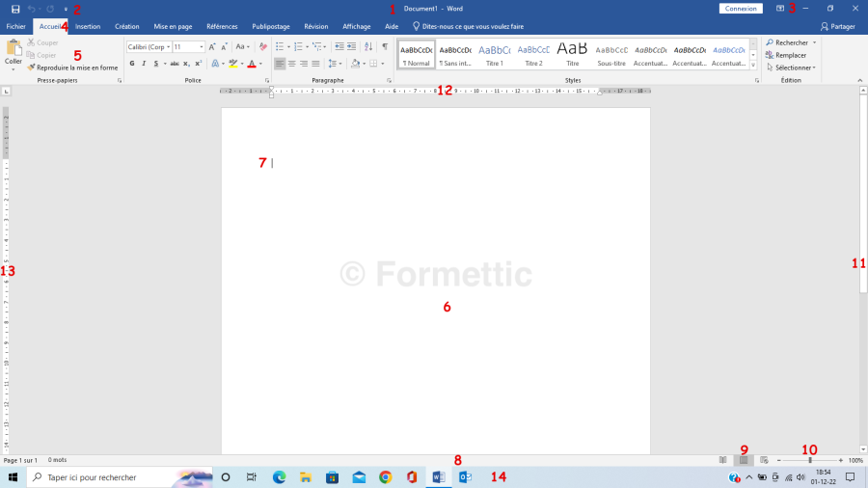Decrease paragraph indent
868x488 pixels.
click(339, 47)
